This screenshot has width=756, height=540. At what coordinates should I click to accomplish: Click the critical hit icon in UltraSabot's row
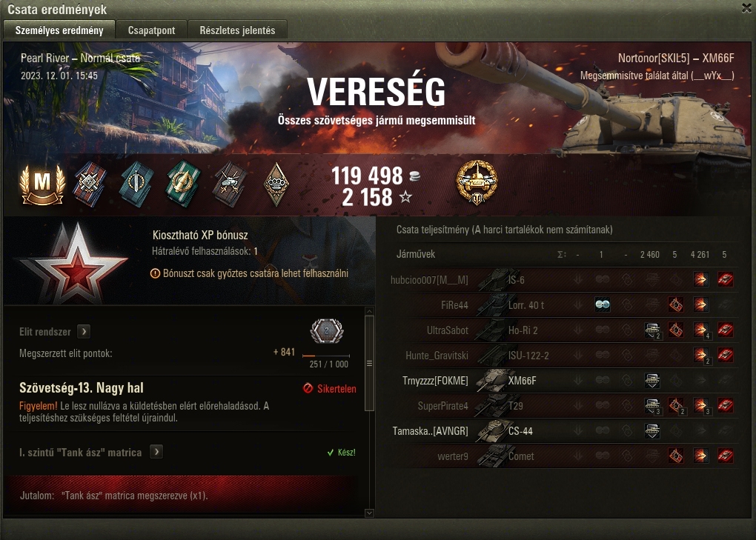(676, 330)
